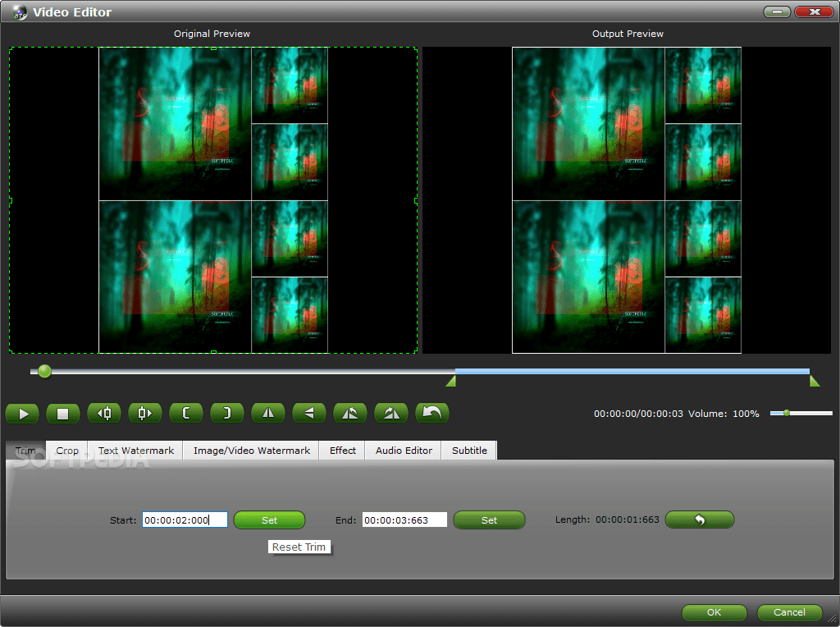
Task: Open the Trim tab
Action: [25, 451]
